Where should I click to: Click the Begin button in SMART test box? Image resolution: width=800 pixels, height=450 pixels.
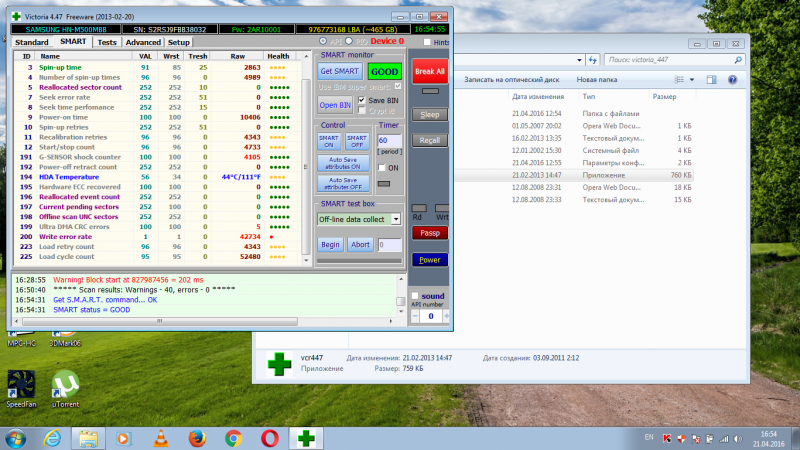pyautogui.click(x=330, y=244)
